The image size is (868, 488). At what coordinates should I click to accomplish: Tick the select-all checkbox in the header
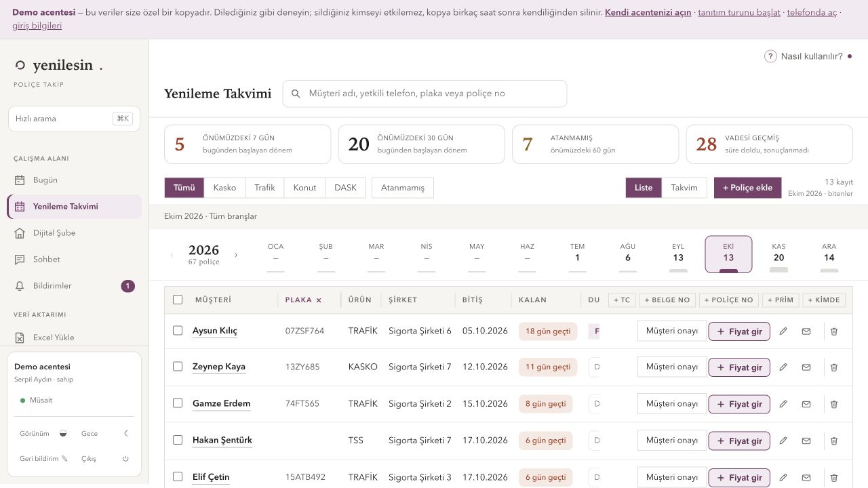(x=178, y=300)
